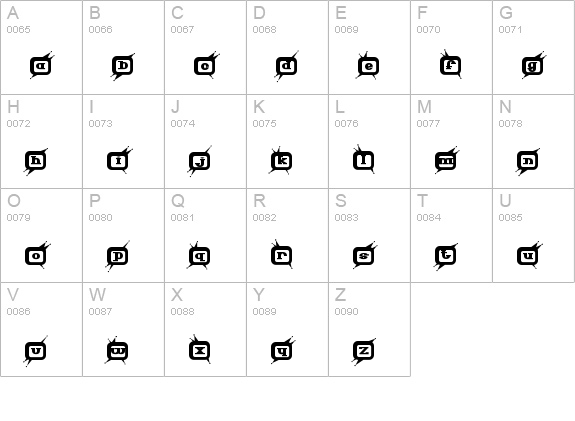The image size is (575, 421).
Task: Click the M glyph in cell 0077
Action: tap(447, 160)
